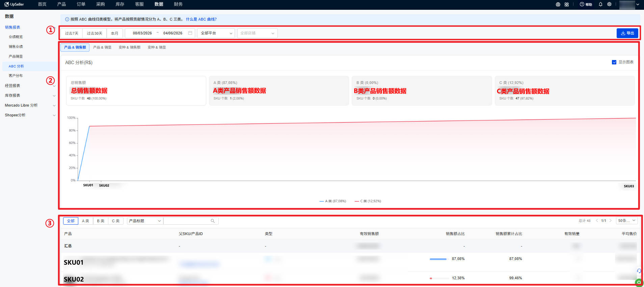The height and width of the screenshot is (287, 644).
Task: Filter table by 全部
Action: click(x=71, y=221)
